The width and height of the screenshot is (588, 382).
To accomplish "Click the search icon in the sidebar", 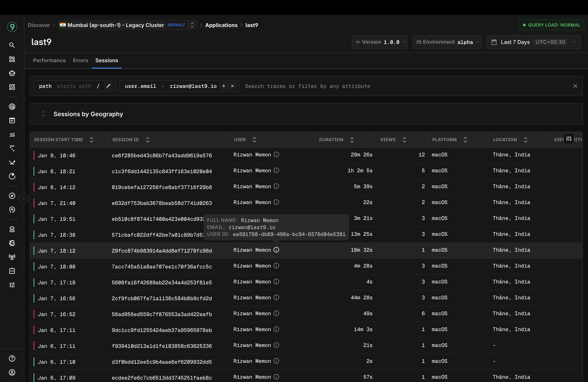I will (12, 45).
